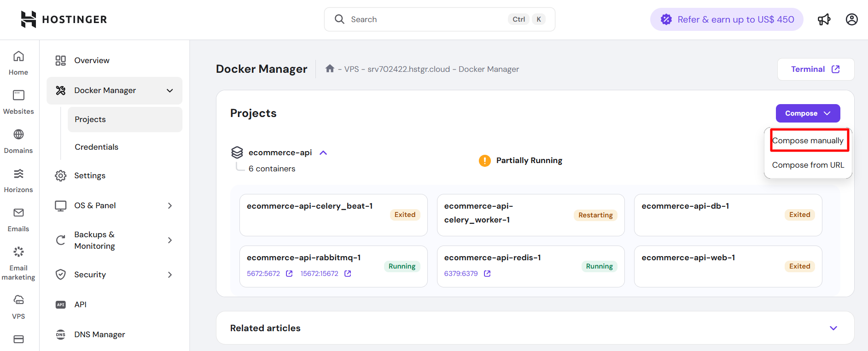Open Email marketing section
868x351 pixels.
coord(18,263)
